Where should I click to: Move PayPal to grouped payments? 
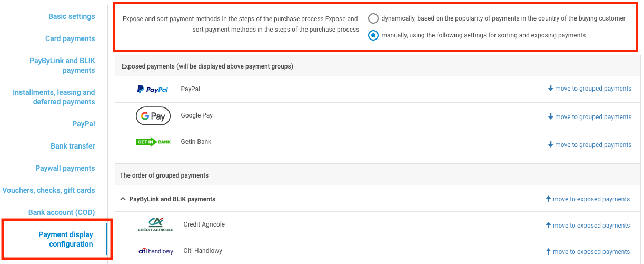click(589, 89)
